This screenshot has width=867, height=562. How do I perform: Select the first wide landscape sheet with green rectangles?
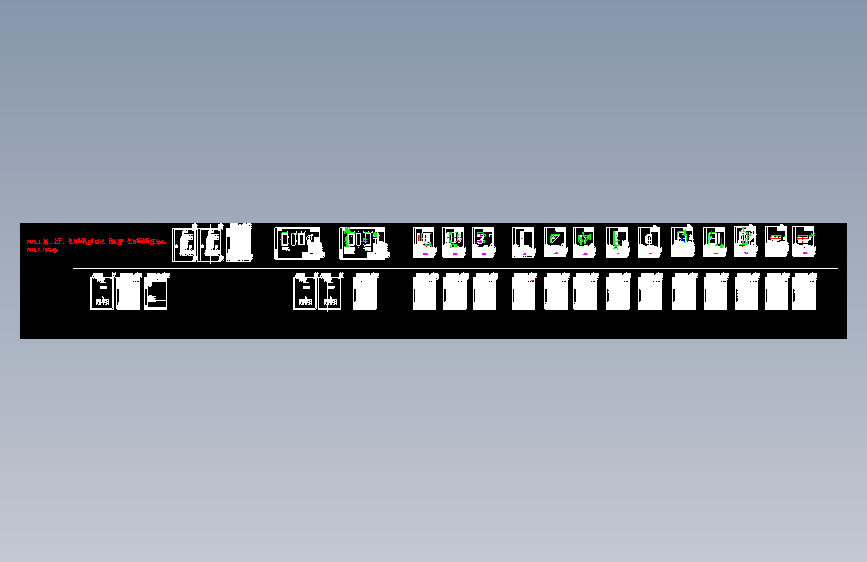point(299,243)
